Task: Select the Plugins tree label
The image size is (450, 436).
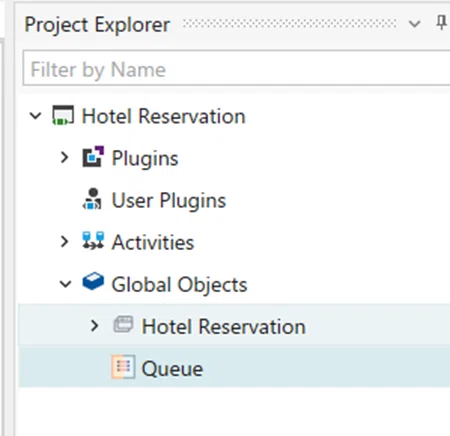Action: click(145, 158)
